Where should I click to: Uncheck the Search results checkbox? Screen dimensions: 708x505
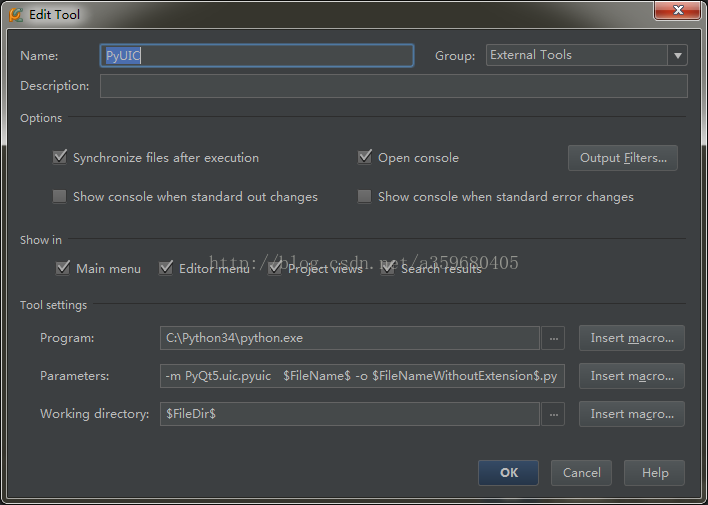[x=388, y=269]
